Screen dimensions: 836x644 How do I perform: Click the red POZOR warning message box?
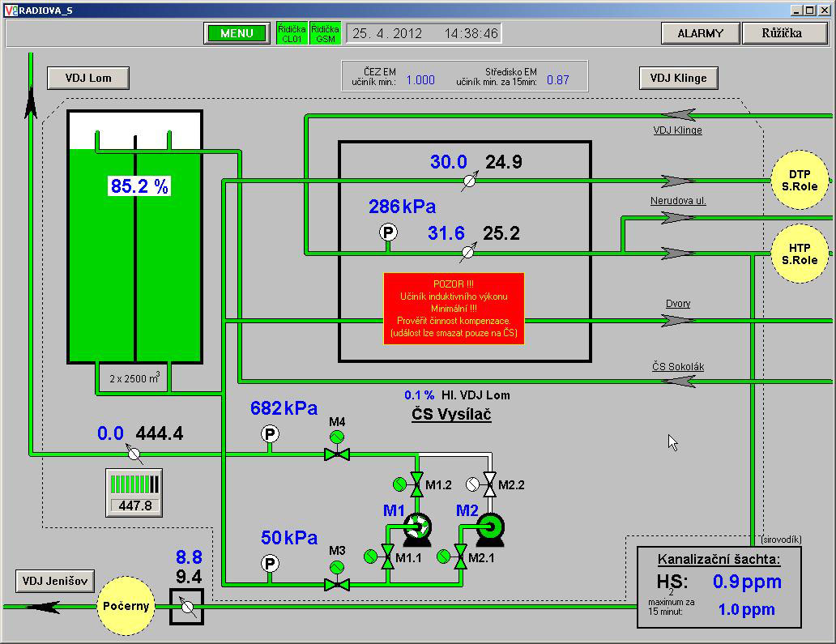[454, 309]
